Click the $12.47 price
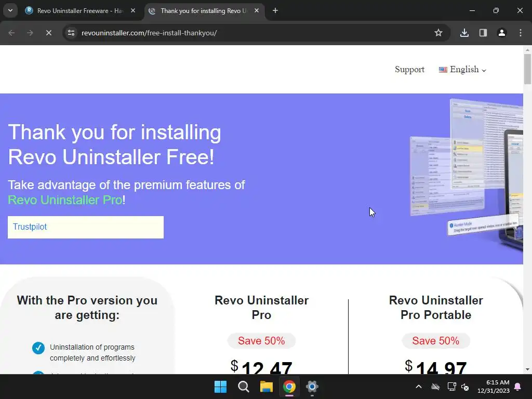The height and width of the screenshot is (399, 532). pyautogui.click(x=261, y=367)
